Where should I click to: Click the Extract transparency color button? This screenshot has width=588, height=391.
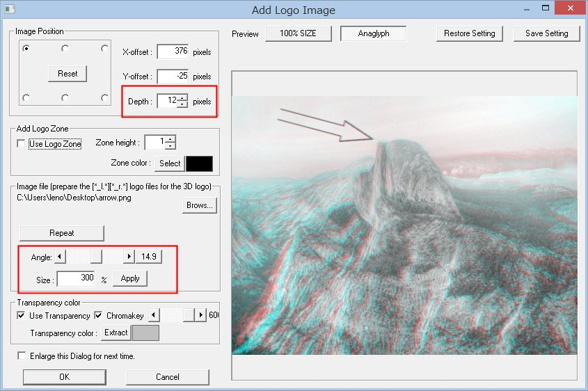pyautogui.click(x=116, y=333)
